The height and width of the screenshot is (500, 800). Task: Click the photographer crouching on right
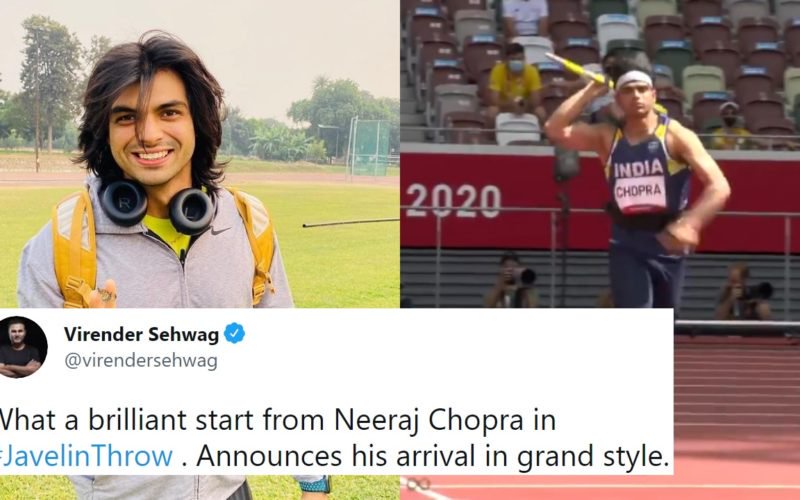click(743, 292)
